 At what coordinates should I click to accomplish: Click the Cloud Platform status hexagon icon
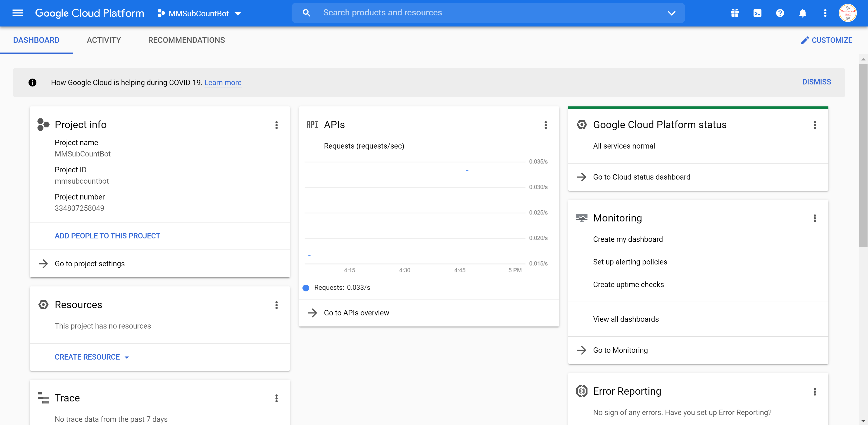pyautogui.click(x=581, y=125)
